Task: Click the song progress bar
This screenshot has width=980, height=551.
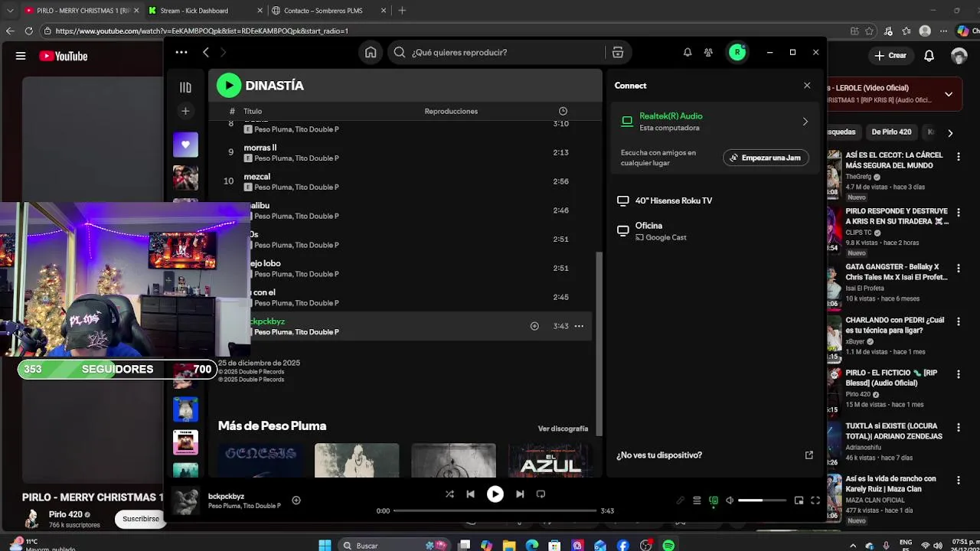Action: pyautogui.click(x=495, y=510)
